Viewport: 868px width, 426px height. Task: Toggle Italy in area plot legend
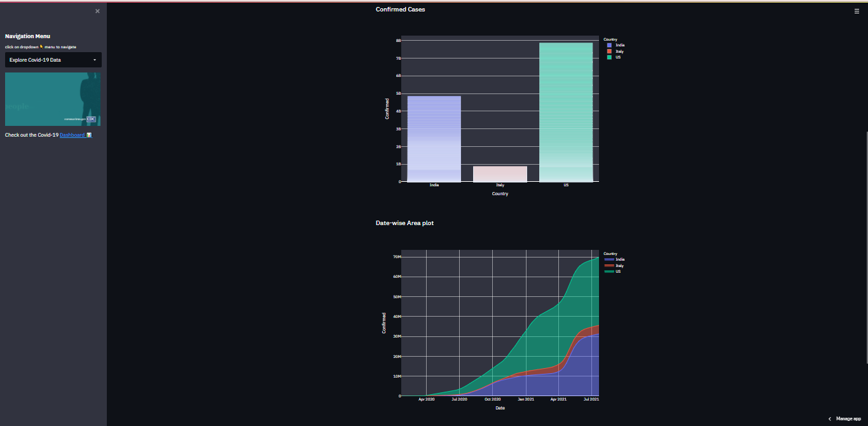click(x=614, y=266)
